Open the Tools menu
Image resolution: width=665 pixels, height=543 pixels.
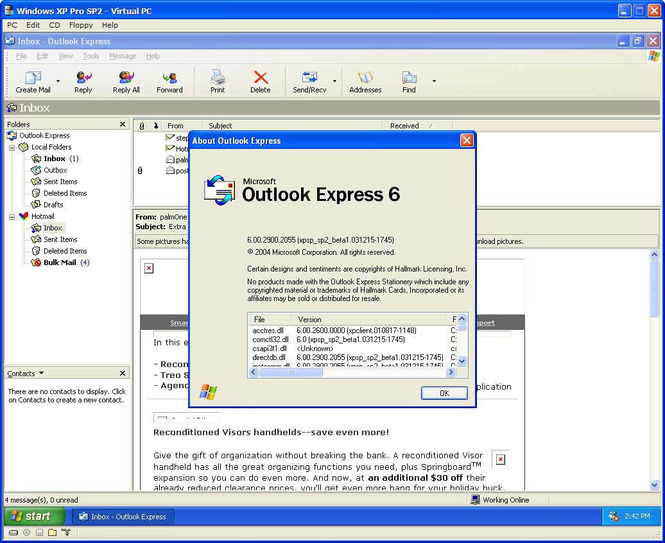click(91, 56)
